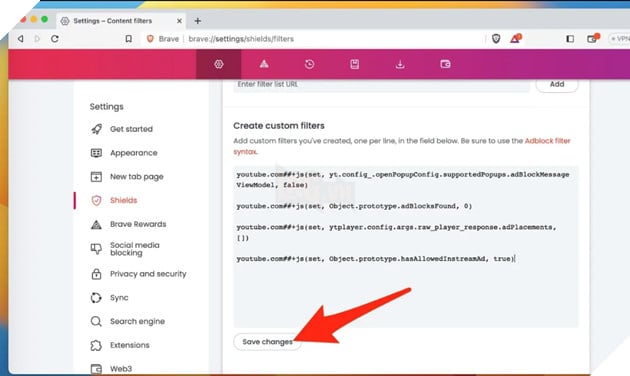
Task: Click the Appearance icon in sidebar
Action: pyautogui.click(x=96, y=153)
